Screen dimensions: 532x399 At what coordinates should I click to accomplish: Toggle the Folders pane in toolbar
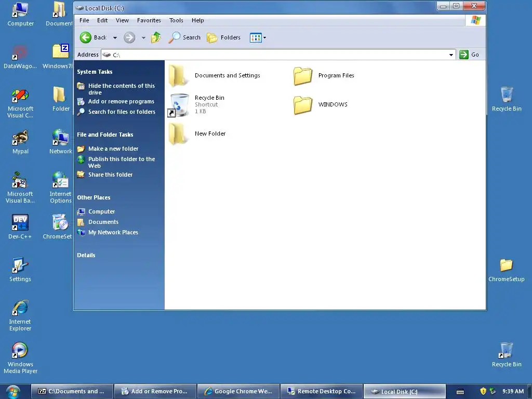[x=223, y=37]
